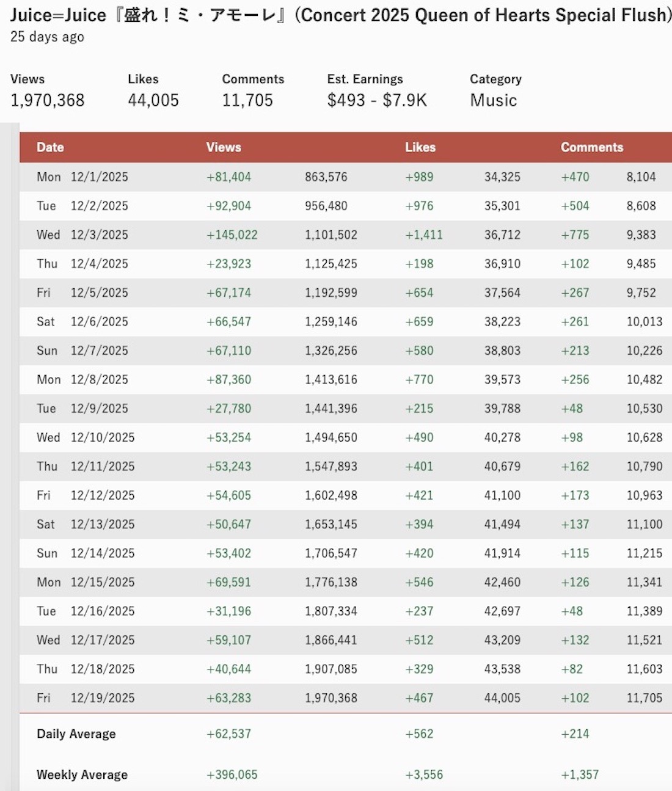This screenshot has width=672, height=791.
Task: Click the Music category value
Action: tap(493, 100)
